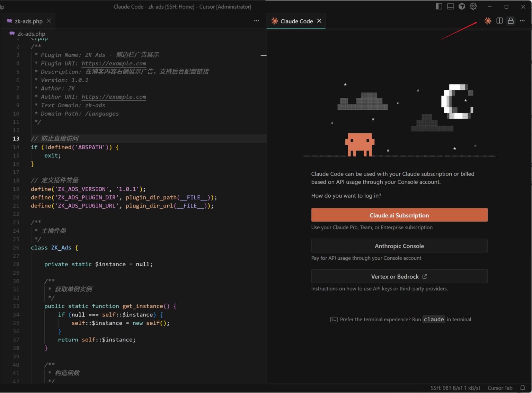Click the cube icon in title bar
532x393 pixels.
pos(462,6)
